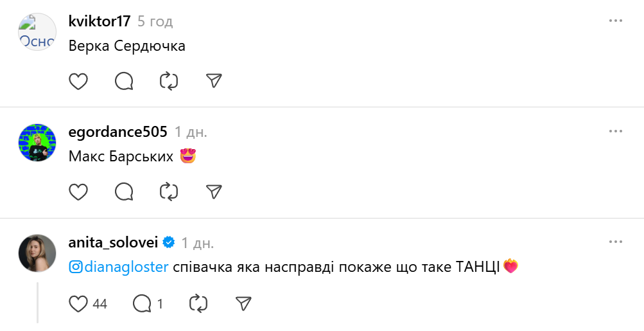Screen dimensions: 644x331
Task: Open more options for egordance505's comment
Action: tap(616, 132)
